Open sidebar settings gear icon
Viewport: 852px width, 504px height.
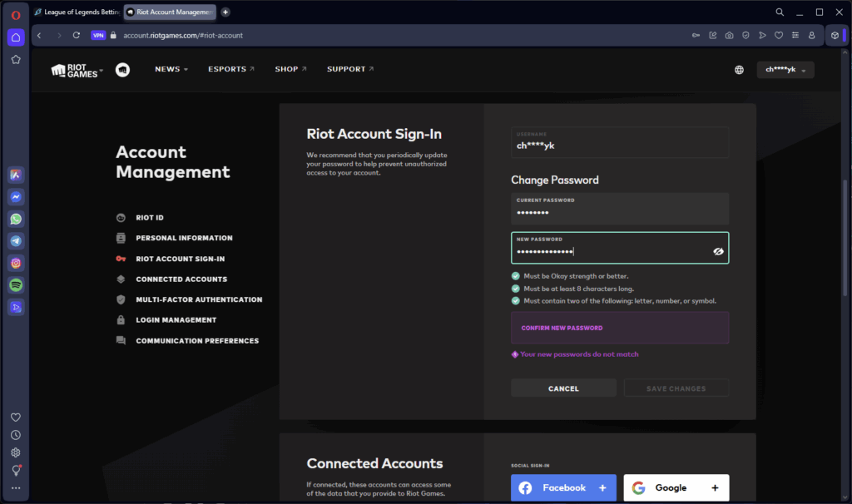click(16, 452)
